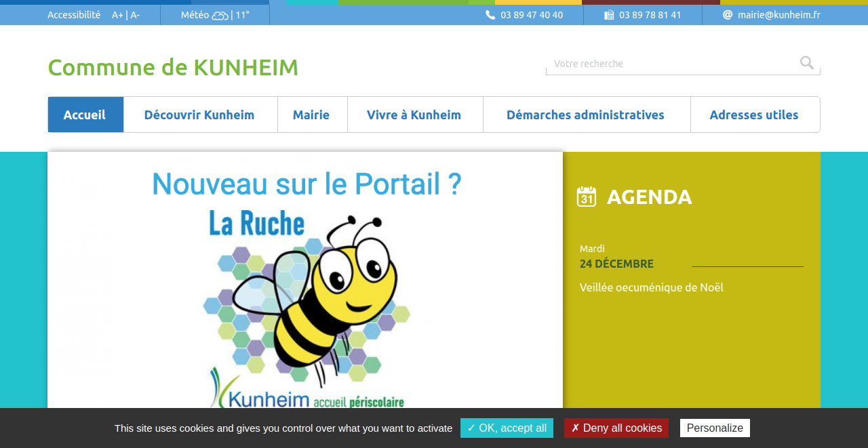Increase text size with A+
Screen dimensions: 868x448
pyautogui.click(x=117, y=15)
